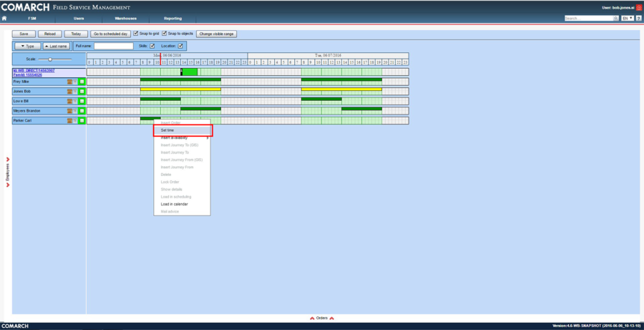Open the Fsm Id 15554026 link
The height and width of the screenshot is (330, 644).
pos(27,75)
